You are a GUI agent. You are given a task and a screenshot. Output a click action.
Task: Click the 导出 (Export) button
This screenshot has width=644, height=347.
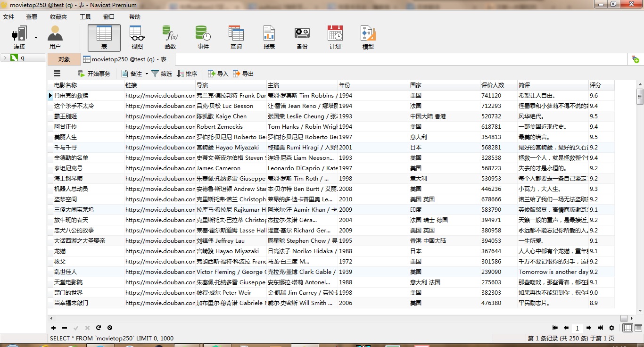pos(243,74)
